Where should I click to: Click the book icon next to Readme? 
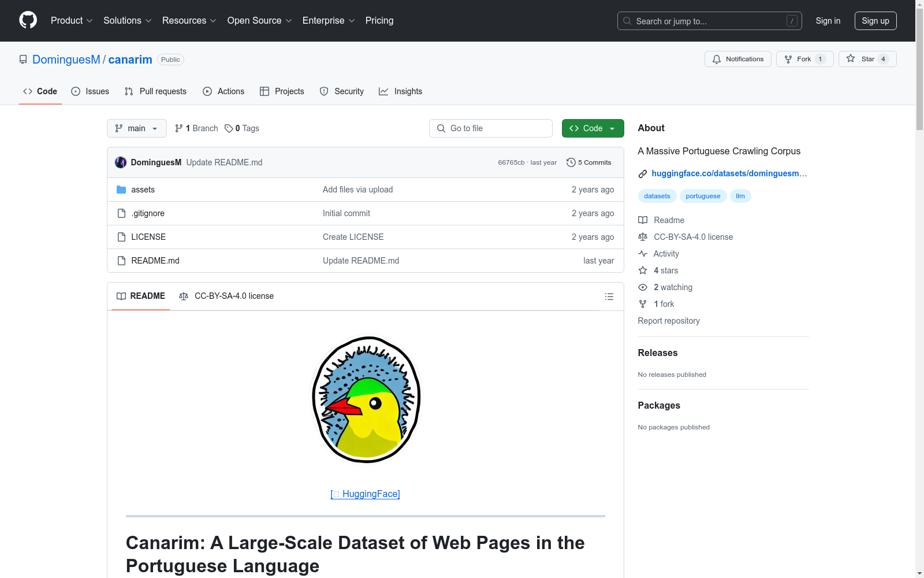[x=643, y=220]
